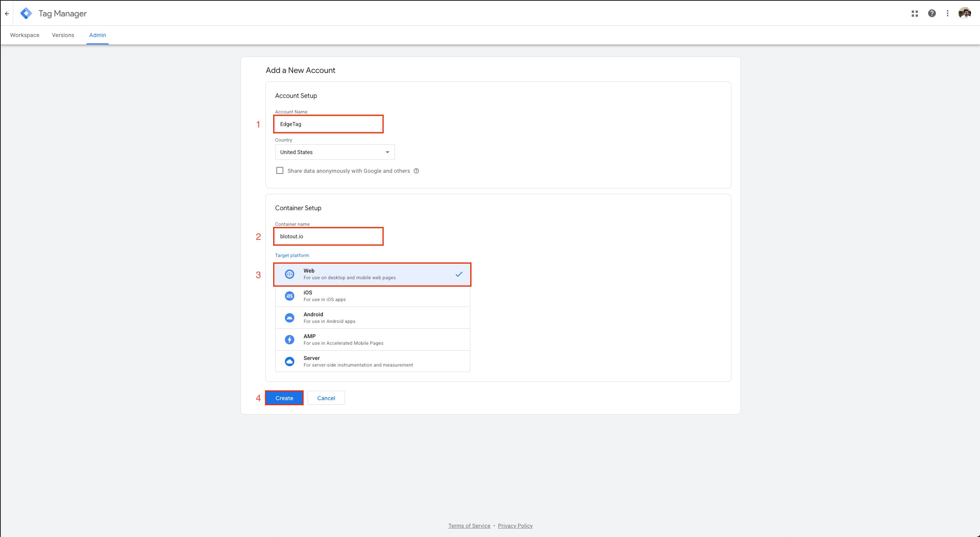Choose the AMP target platform
This screenshot has width=980, height=537.
click(372, 340)
